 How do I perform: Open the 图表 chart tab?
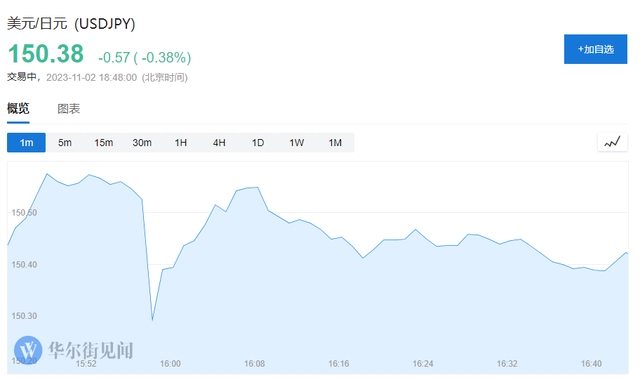(x=69, y=109)
